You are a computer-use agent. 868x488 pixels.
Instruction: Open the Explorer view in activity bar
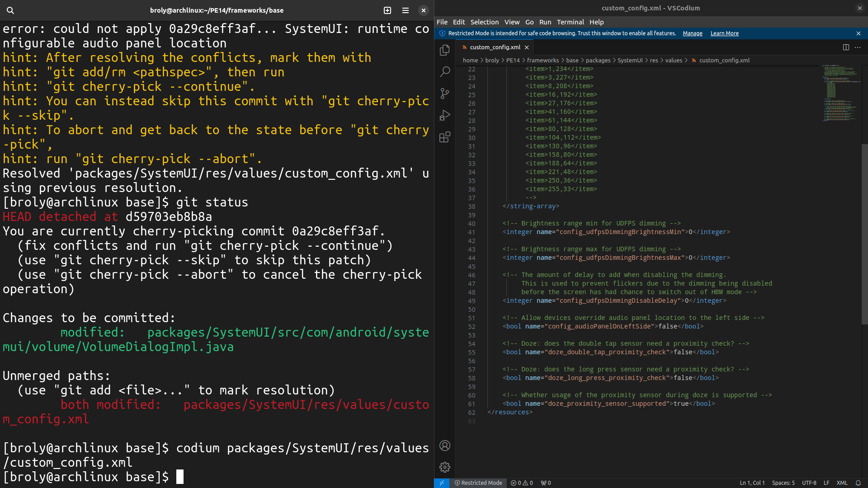[445, 50]
